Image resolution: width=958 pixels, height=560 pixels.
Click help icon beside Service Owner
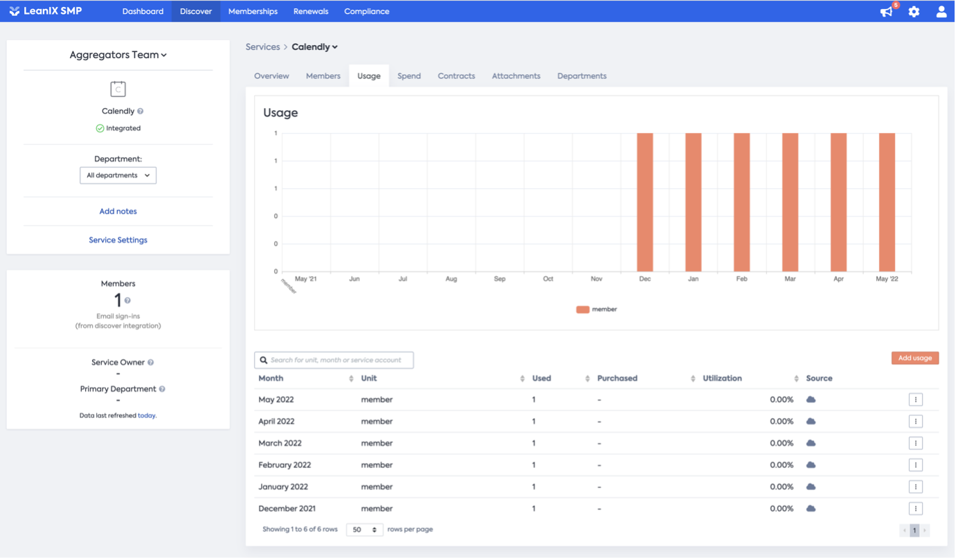pyautogui.click(x=151, y=363)
